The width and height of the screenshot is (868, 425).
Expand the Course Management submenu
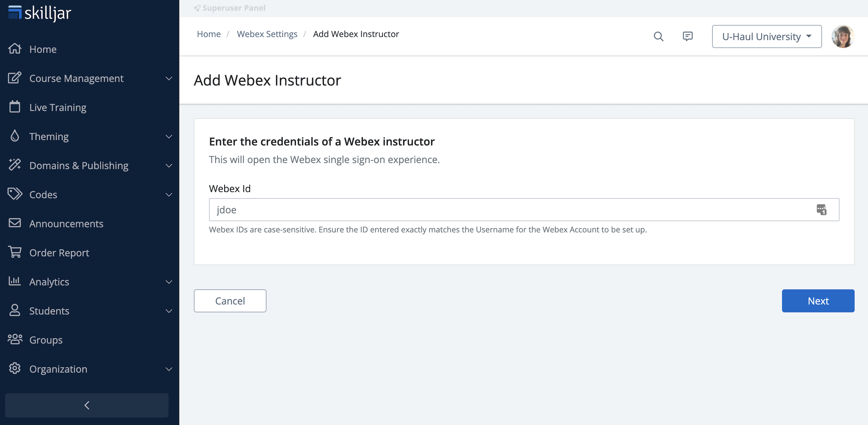(x=169, y=78)
